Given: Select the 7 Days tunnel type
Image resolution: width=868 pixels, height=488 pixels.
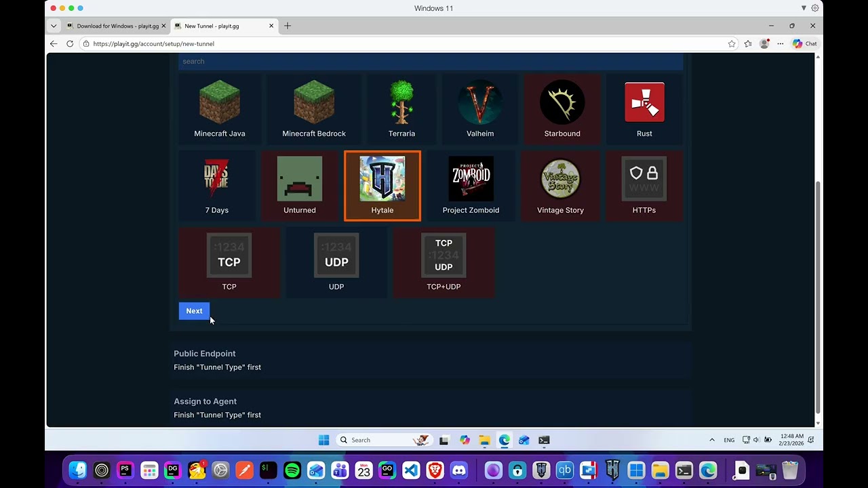Looking at the screenshot, I should click(x=217, y=186).
